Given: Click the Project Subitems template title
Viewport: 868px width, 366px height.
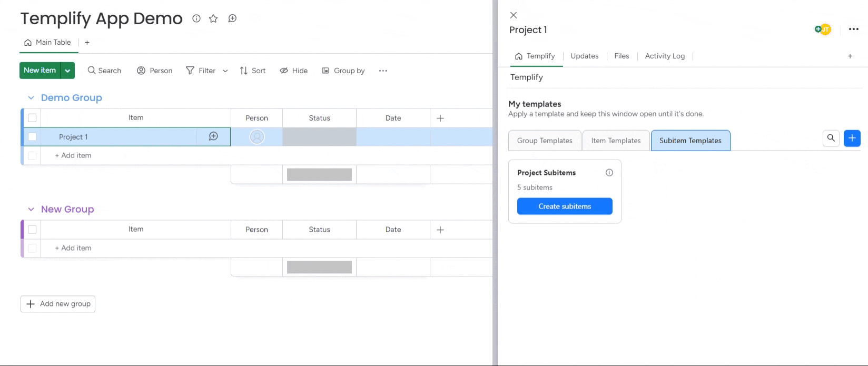Looking at the screenshot, I should (x=546, y=173).
